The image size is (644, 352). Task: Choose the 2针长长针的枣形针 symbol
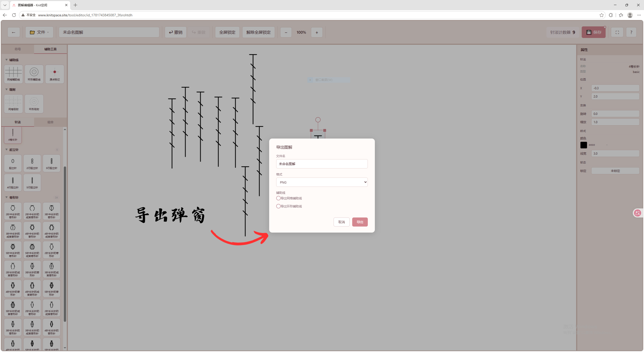(x=32, y=308)
